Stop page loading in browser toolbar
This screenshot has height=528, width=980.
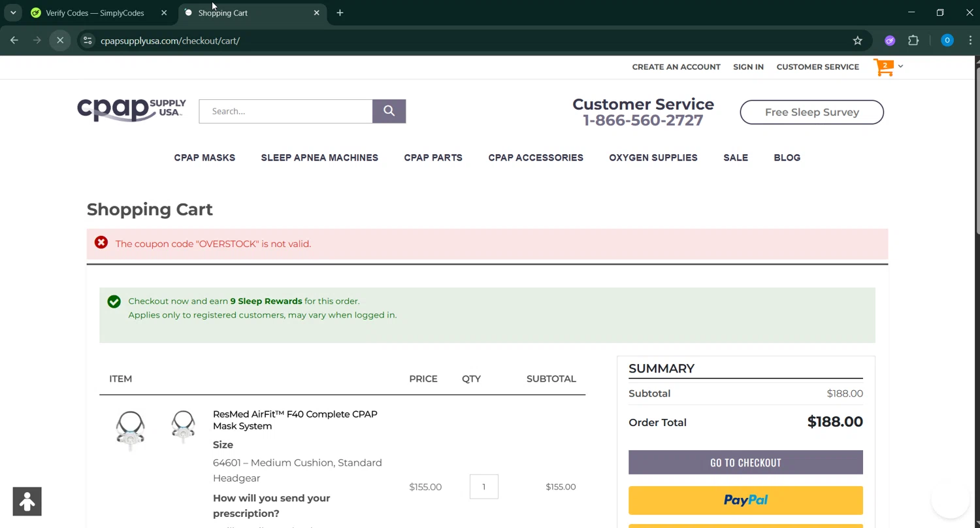click(59, 41)
